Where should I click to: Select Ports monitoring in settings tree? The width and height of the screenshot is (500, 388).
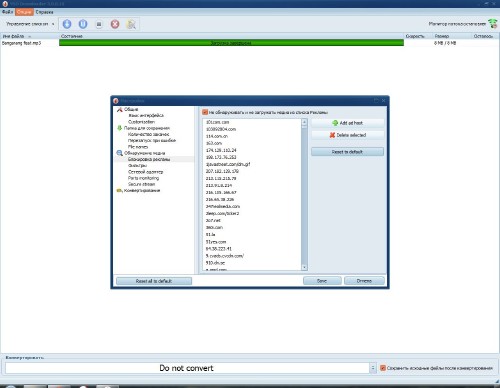[143, 178]
